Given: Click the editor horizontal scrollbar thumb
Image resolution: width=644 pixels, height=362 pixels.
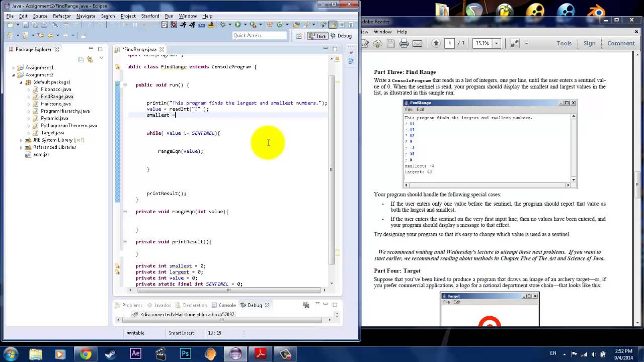Looking at the screenshot, I should click(x=229, y=290).
